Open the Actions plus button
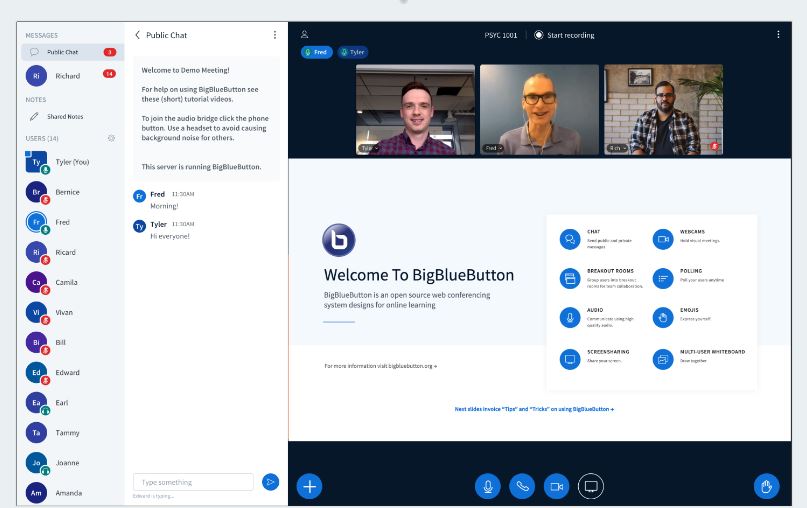Viewport: 807px width, 508px height. point(309,486)
